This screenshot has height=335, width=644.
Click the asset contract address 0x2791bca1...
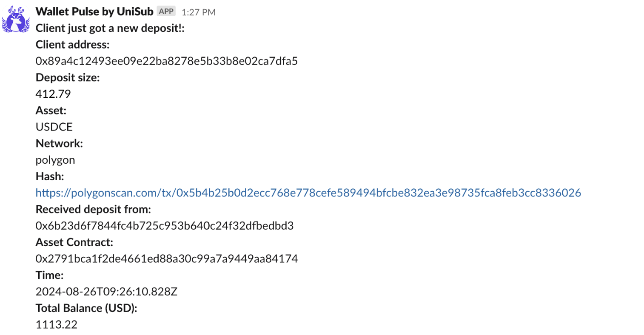pos(166,258)
